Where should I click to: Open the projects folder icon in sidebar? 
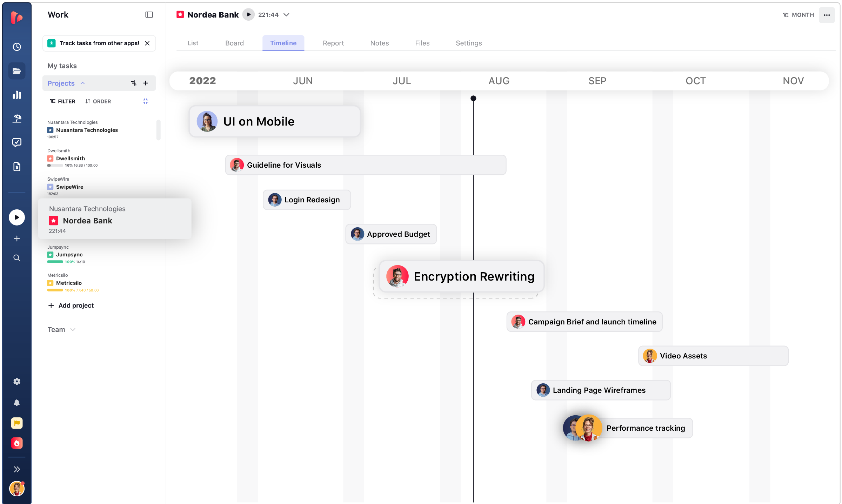click(x=17, y=71)
